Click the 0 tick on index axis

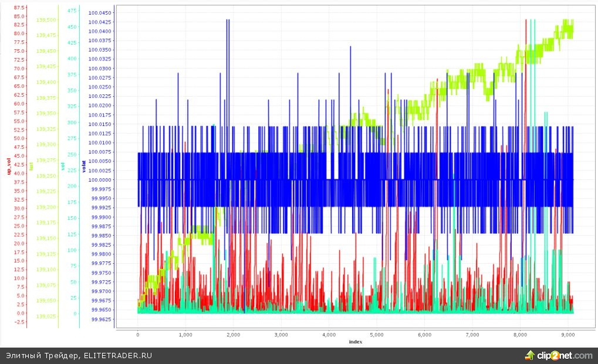[x=138, y=334]
